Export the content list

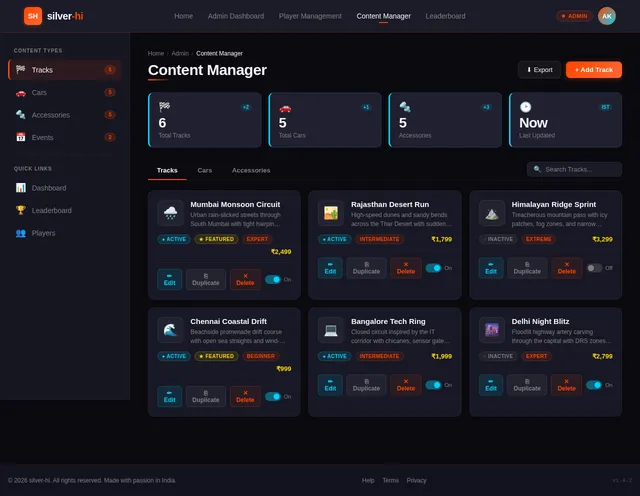tap(540, 70)
